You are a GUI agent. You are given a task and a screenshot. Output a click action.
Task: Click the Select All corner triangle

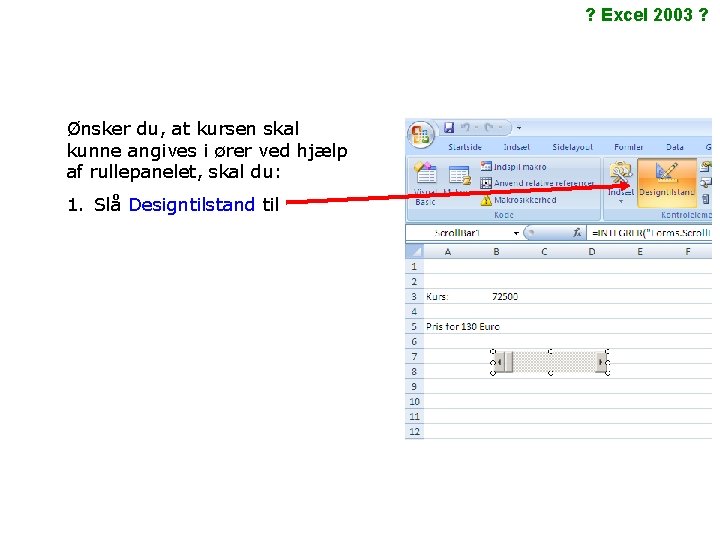415,252
